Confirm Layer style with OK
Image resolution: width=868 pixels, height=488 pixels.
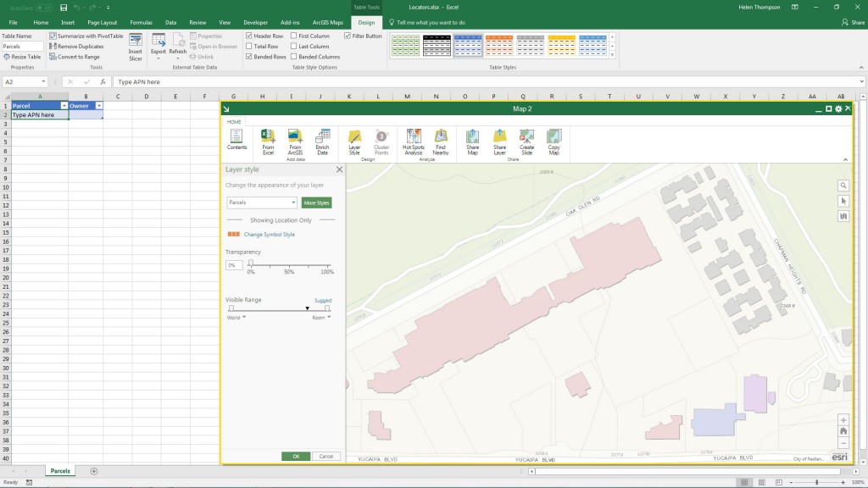coord(296,457)
